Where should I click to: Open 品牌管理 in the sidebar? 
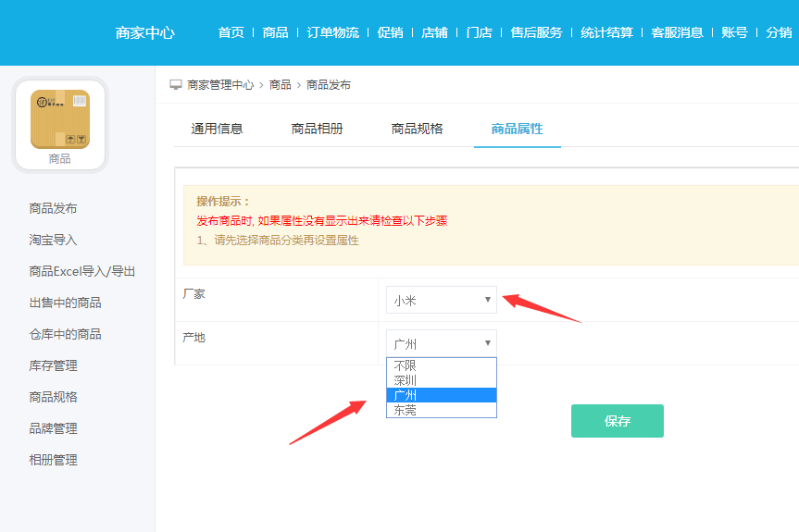(53, 428)
